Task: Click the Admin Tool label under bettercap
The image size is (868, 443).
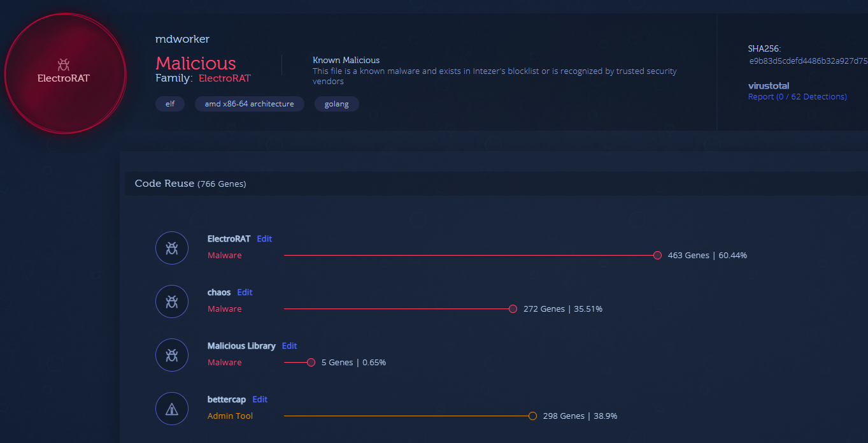Action: pyautogui.click(x=230, y=416)
